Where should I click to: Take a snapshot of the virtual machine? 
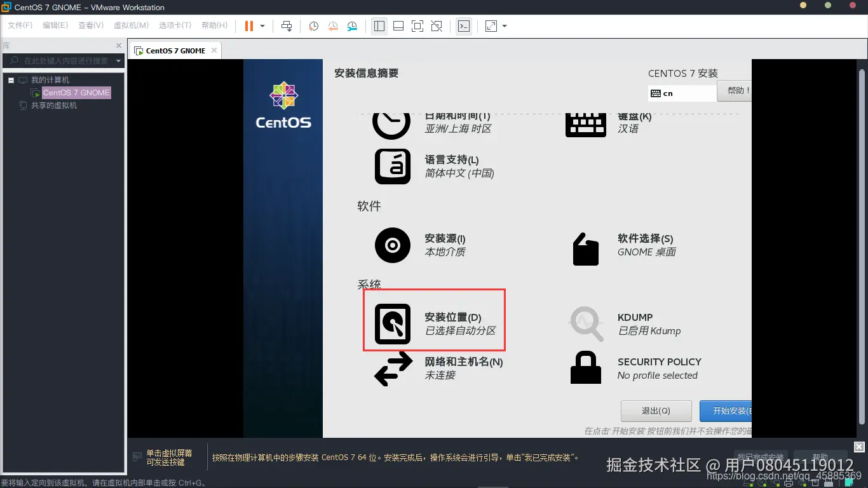click(313, 26)
